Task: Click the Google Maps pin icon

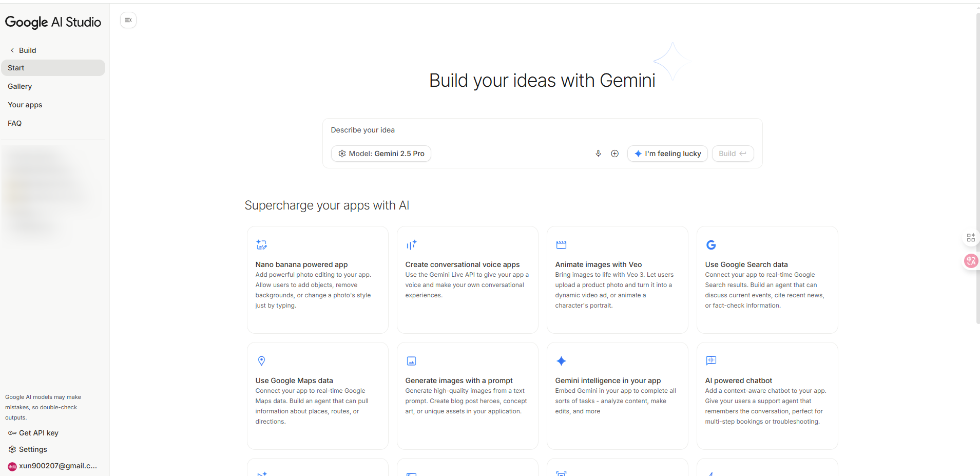Action: [x=261, y=361]
